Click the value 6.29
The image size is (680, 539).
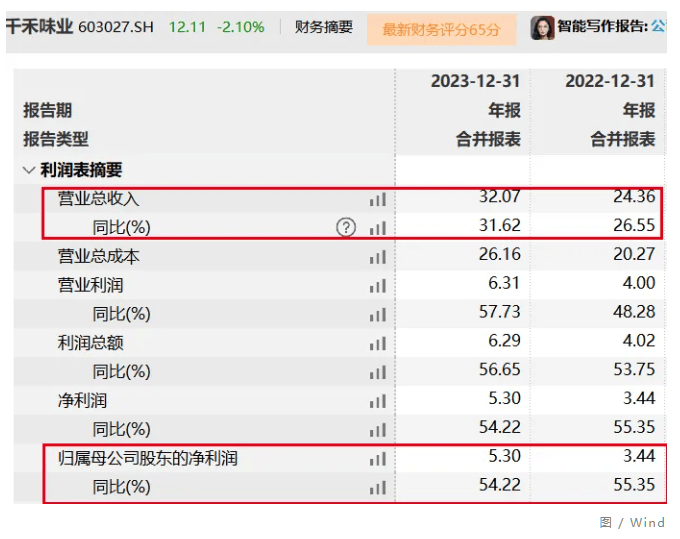(504, 341)
